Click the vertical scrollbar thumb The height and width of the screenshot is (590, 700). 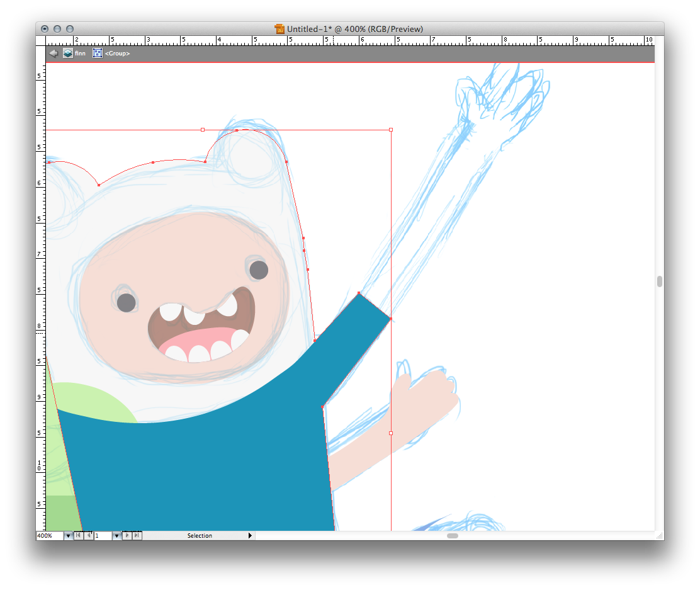[x=659, y=281]
